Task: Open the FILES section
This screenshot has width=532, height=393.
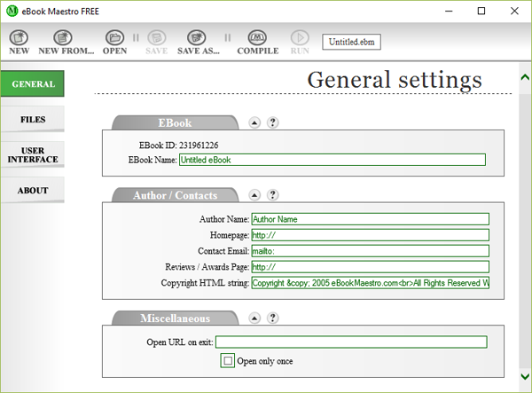Action: tap(33, 119)
